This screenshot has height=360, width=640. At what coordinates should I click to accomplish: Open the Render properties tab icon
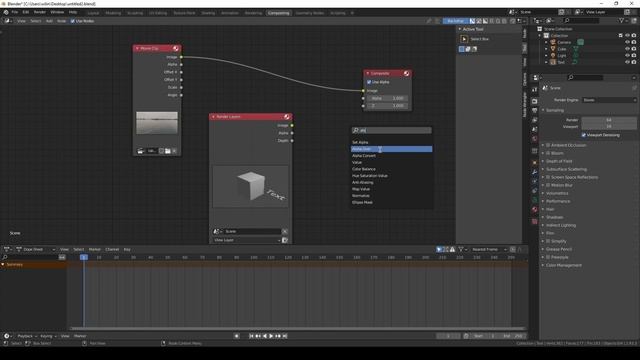[535, 101]
